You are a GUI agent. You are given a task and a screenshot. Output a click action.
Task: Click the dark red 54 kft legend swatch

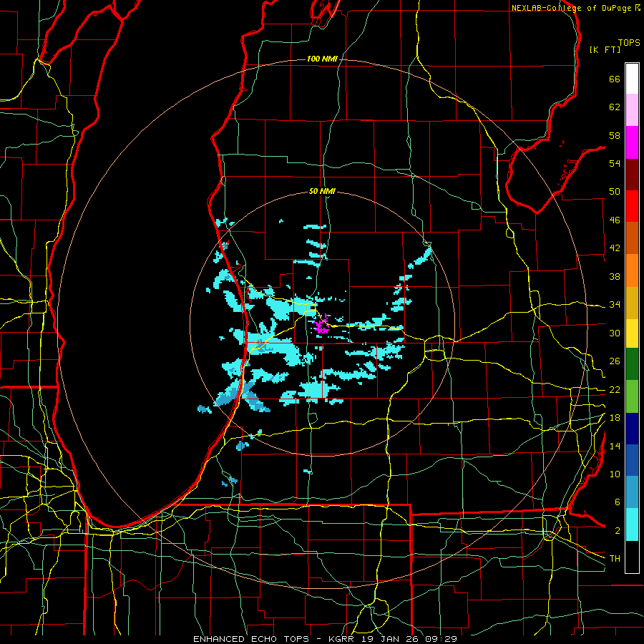point(632,174)
